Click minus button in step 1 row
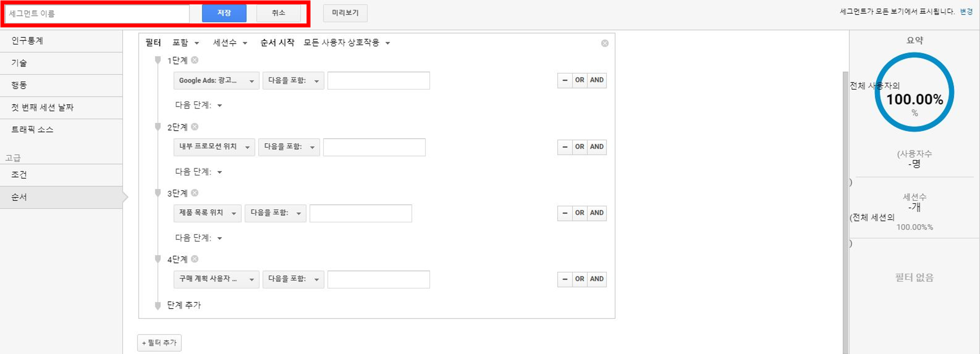Viewport: 980px width, 354px height. (x=565, y=80)
